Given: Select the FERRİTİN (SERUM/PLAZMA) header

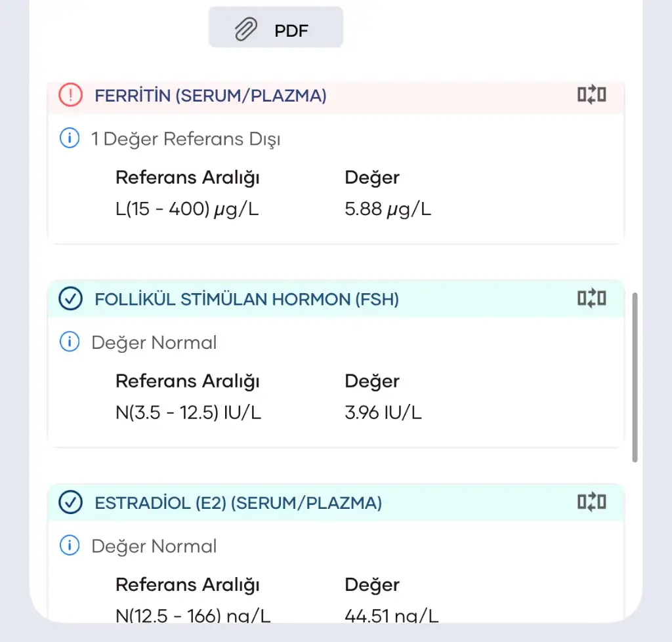Looking at the screenshot, I should tap(211, 96).
